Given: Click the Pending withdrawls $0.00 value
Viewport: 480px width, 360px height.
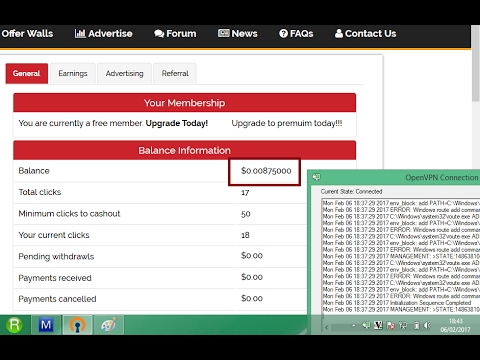Looking at the screenshot, I should click(252, 256).
